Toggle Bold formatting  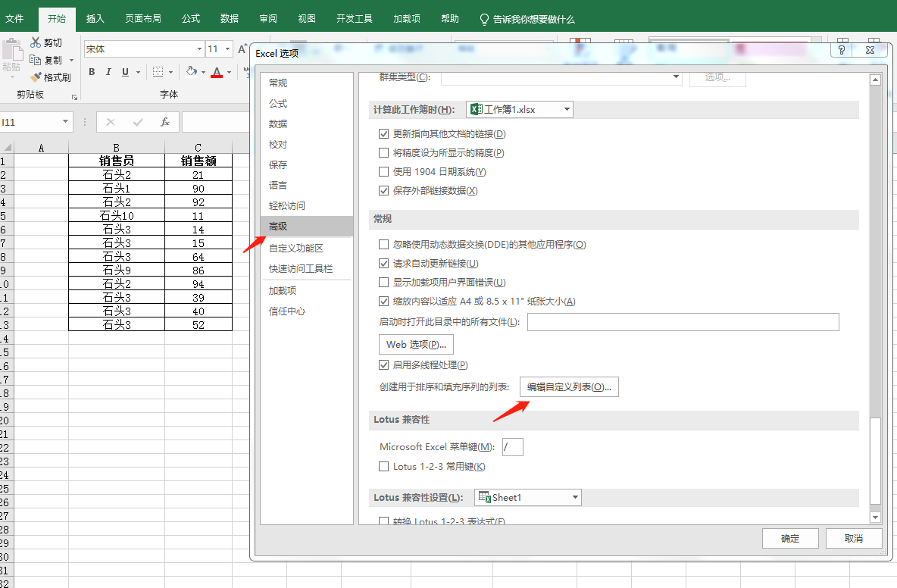point(92,72)
